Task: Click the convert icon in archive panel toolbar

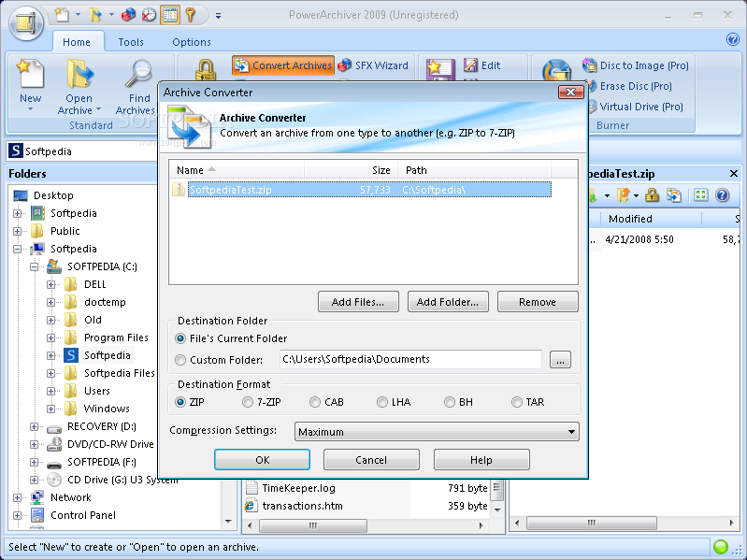Action: click(674, 195)
